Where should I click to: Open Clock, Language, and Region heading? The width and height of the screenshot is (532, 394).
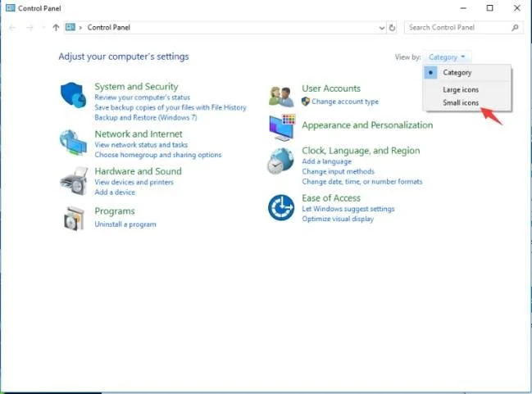361,151
